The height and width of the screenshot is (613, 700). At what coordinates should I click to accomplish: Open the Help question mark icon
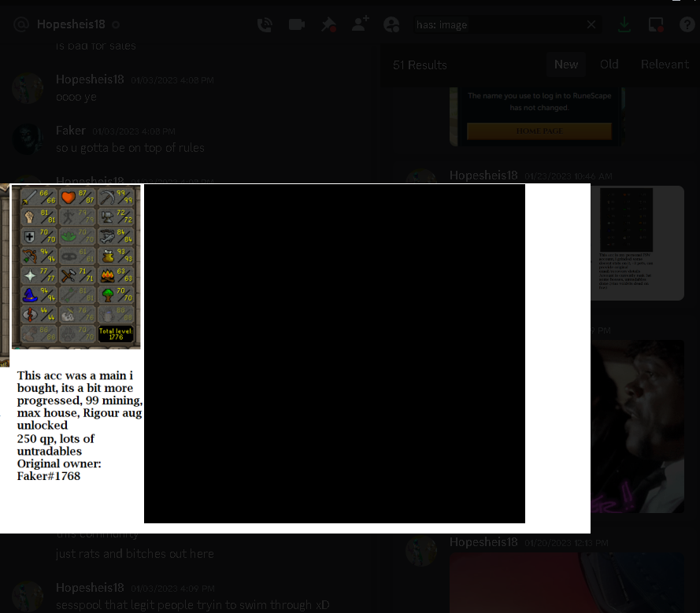687,24
